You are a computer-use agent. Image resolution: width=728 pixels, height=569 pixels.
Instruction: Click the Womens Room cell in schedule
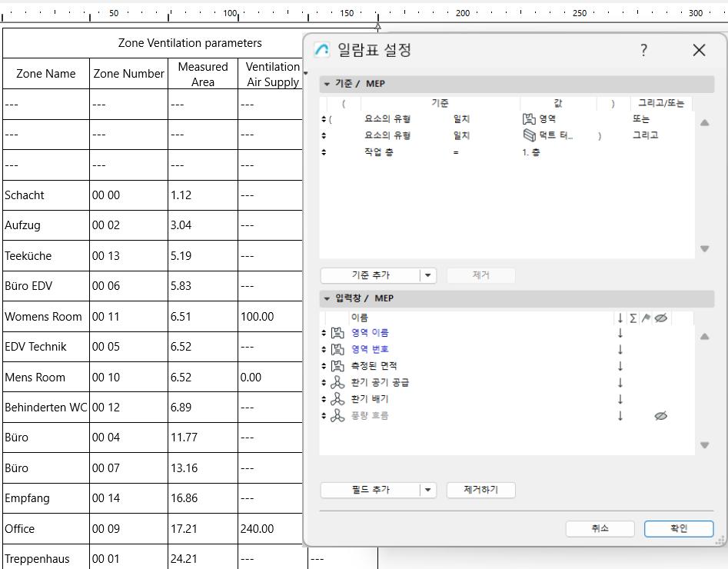click(46, 317)
